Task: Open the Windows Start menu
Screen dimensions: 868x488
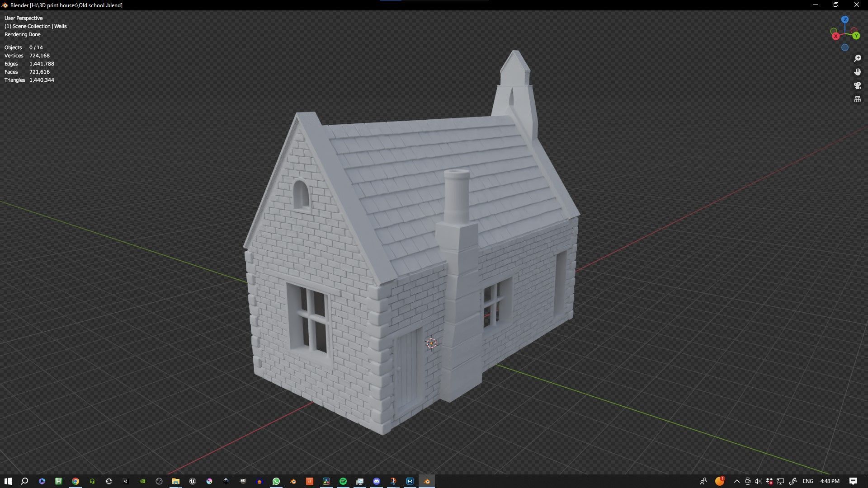Action: pyautogui.click(x=8, y=481)
